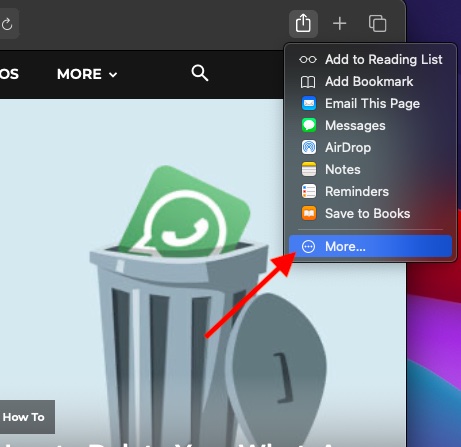Open a new tab with plus icon
This screenshot has height=447, width=461.
pos(340,24)
